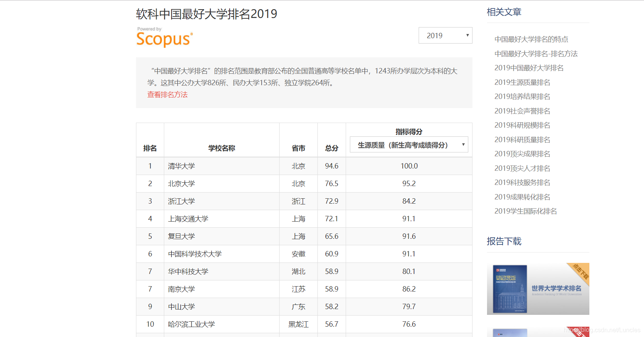Click the 排名 column header
644x337 pixels.
tap(150, 148)
